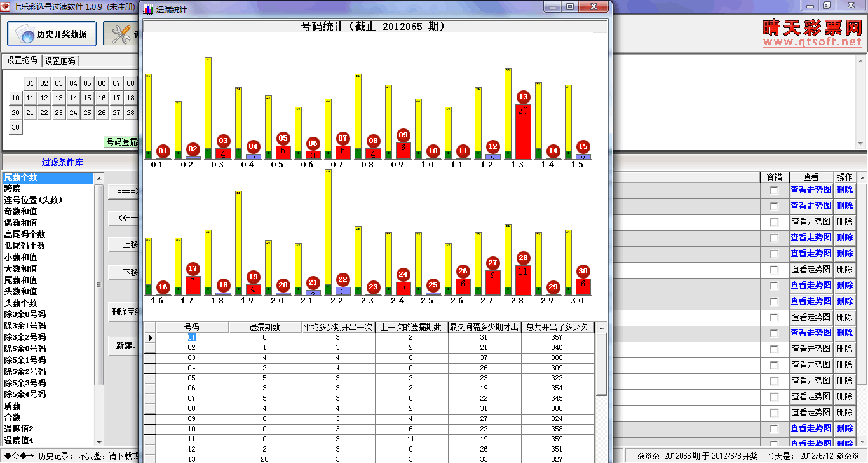868x463 pixels.
Task: Click the wrench and screwdriver tools icon
Action: [120, 34]
